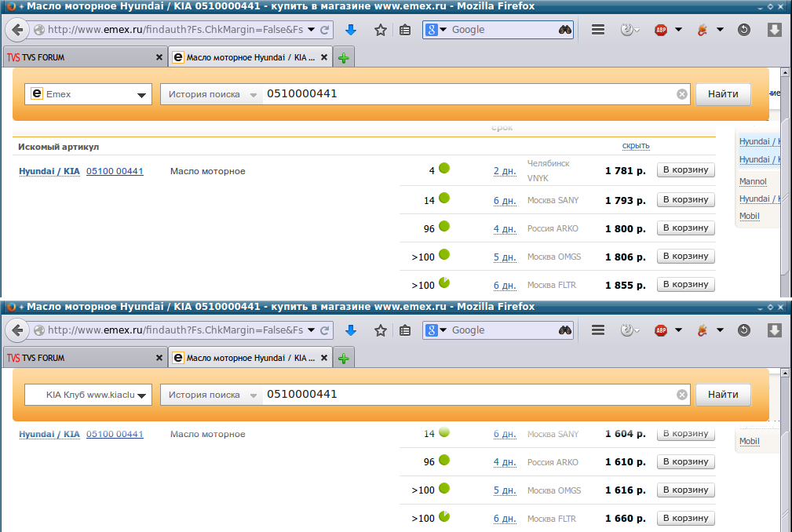Image resolution: width=792 pixels, height=532 pixels.
Task: Open the hamburger menu in bottom window
Action: (598, 330)
